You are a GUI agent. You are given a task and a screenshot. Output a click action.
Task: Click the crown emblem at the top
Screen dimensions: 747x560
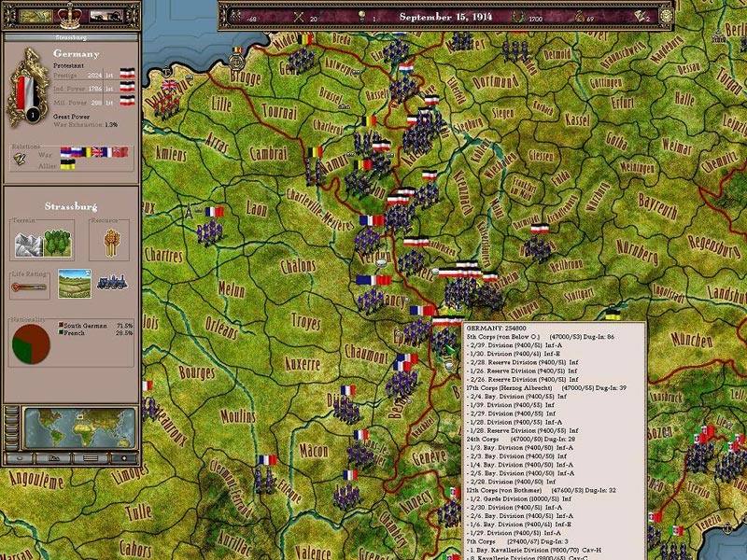69,16
